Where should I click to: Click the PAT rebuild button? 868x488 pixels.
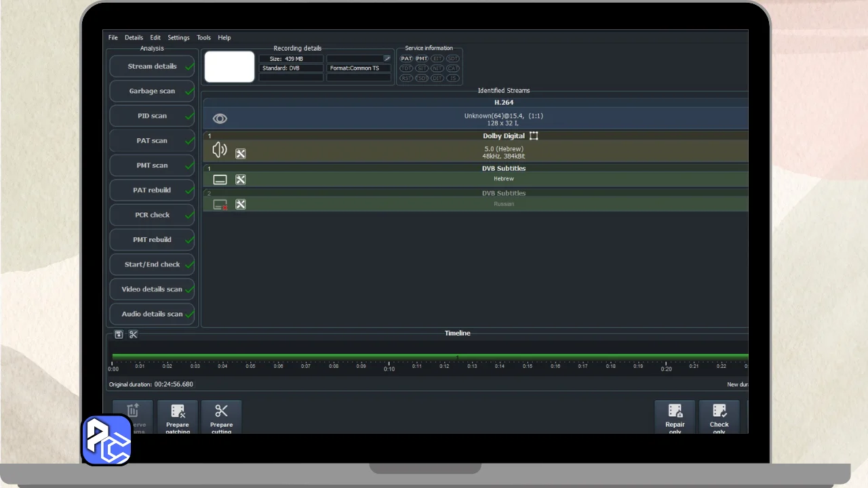[x=152, y=190]
